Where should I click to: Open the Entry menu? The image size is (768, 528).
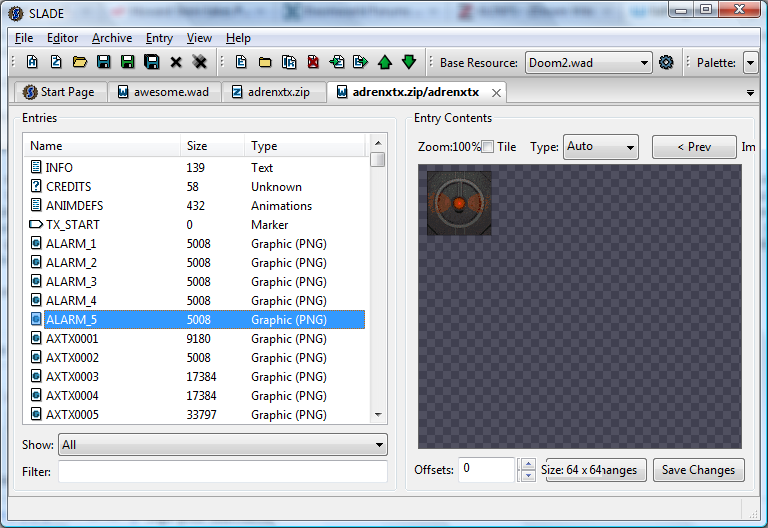click(159, 38)
